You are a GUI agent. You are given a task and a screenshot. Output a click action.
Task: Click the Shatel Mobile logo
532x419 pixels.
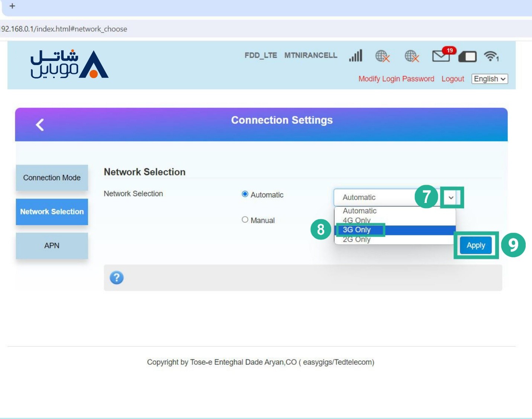point(70,64)
